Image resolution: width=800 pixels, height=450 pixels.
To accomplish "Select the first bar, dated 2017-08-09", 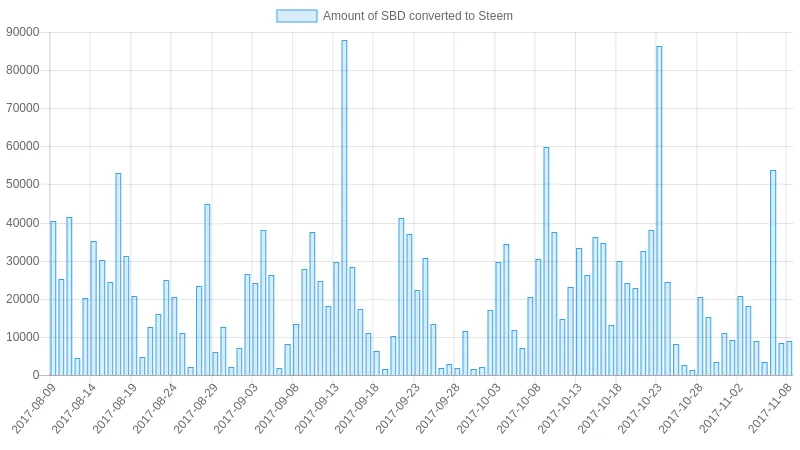I will [53, 298].
